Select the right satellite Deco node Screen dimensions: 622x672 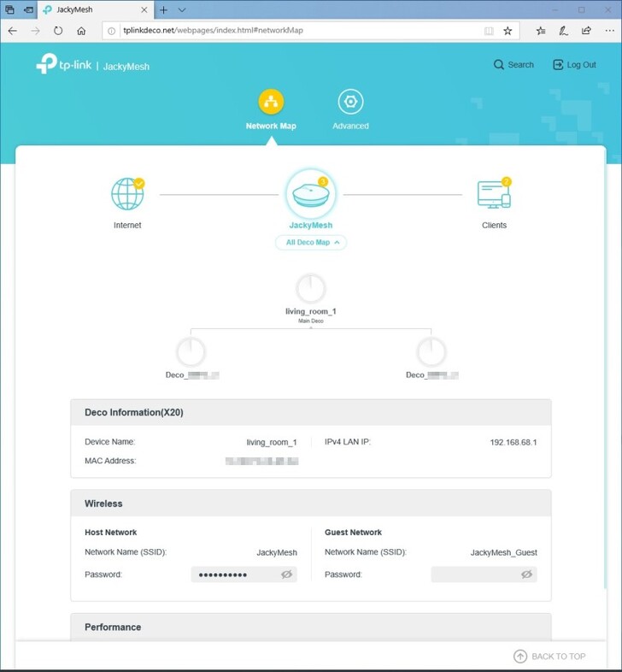pos(431,352)
